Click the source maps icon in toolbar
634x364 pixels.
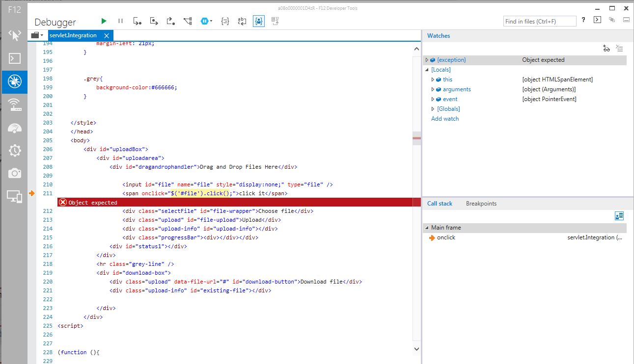coord(275,21)
